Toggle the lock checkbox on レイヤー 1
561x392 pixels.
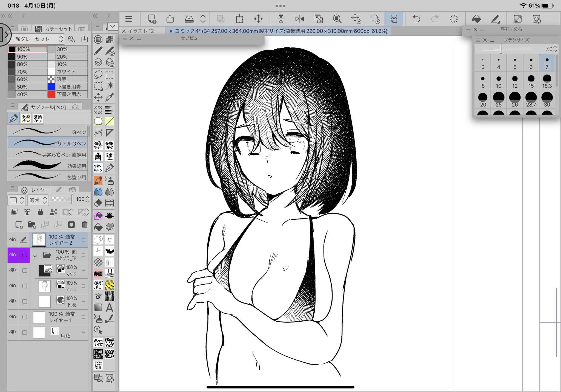point(25,317)
